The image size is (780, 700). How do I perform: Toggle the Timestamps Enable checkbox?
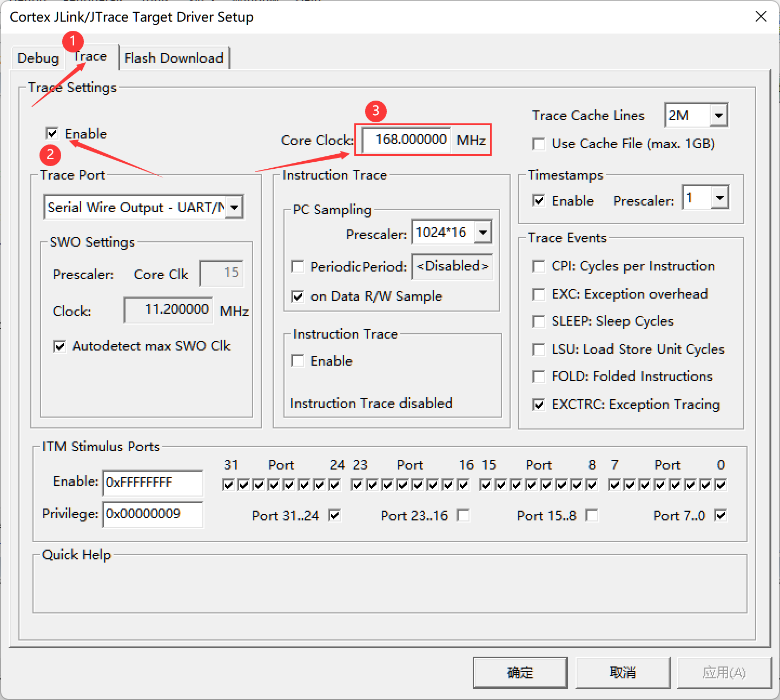539,201
